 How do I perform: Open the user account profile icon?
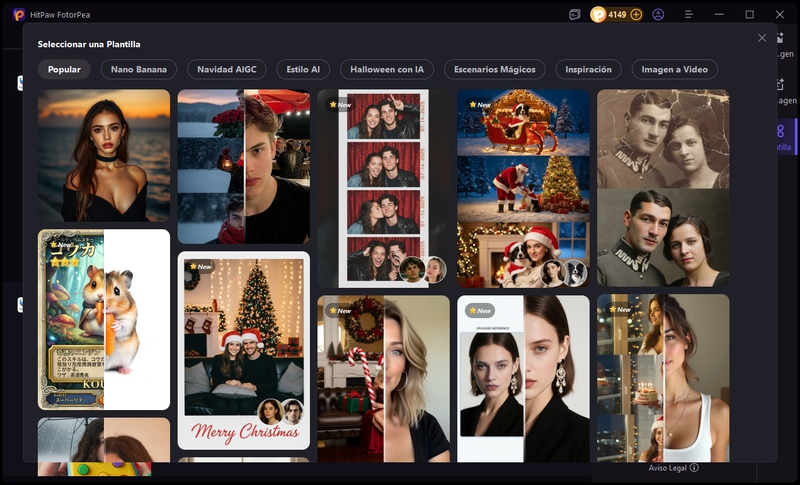click(658, 15)
